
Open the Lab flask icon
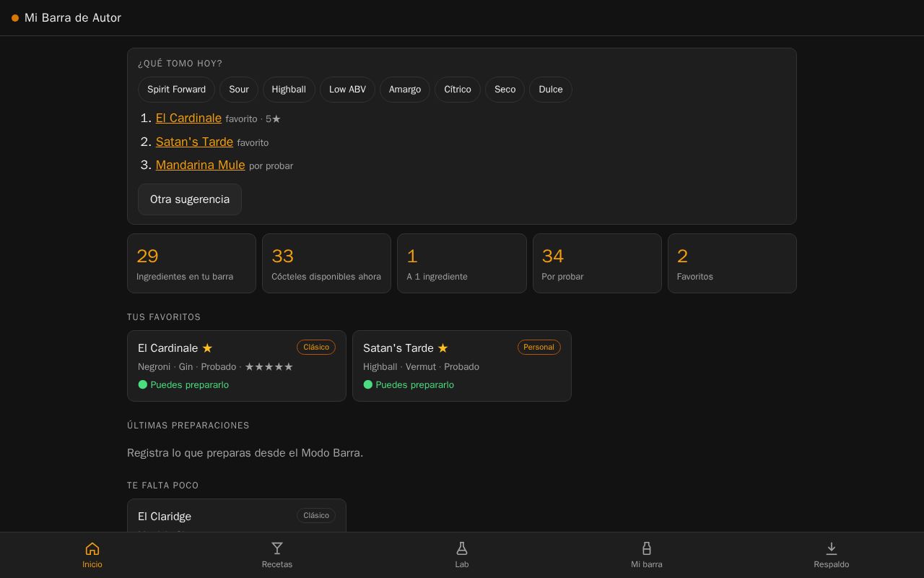click(x=462, y=548)
